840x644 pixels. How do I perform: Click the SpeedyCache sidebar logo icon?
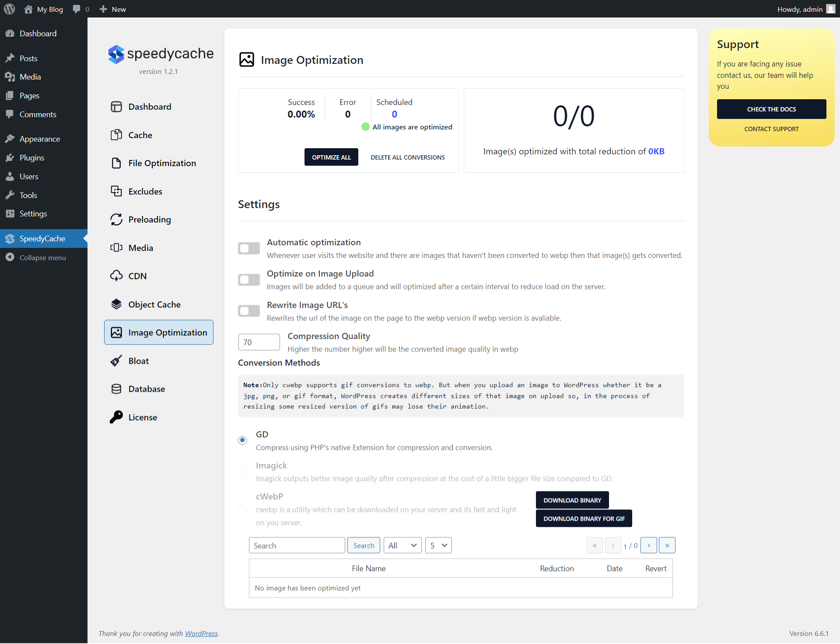pyautogui.click(x=10, y=239)
